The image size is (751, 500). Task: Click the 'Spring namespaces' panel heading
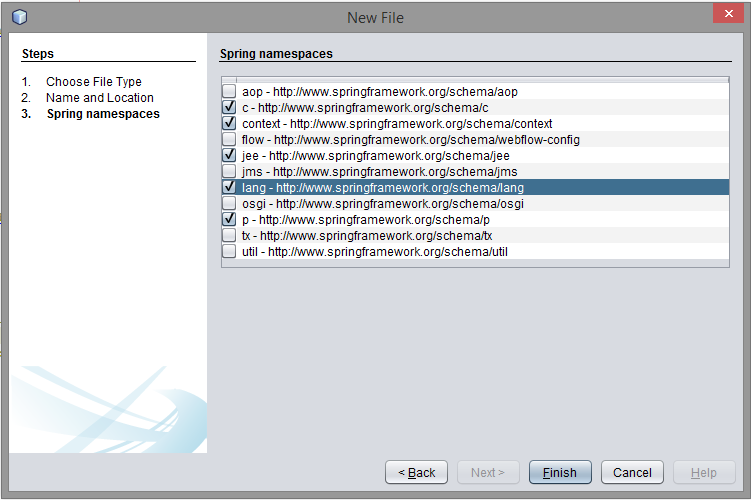276,54
